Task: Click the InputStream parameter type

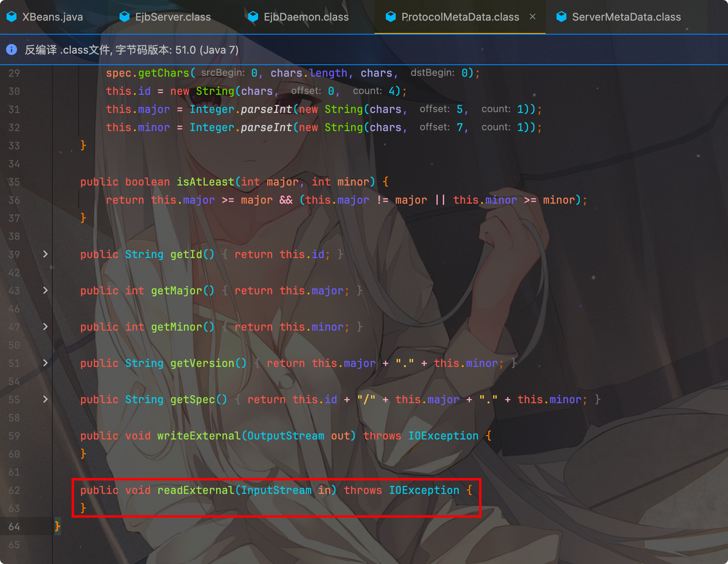Action: 276,490
